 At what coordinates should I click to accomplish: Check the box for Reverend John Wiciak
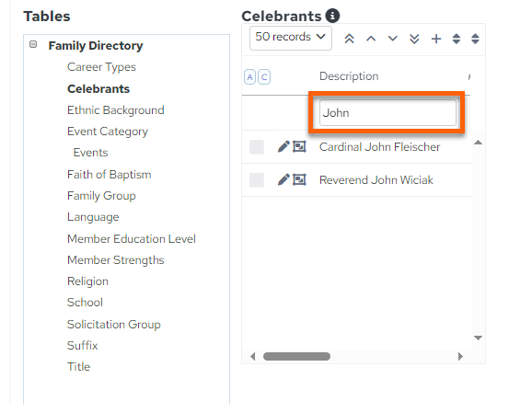pos(257,180)
